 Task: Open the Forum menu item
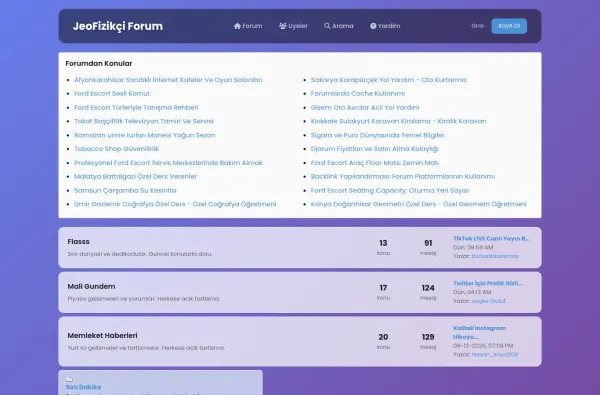(248, 26)
